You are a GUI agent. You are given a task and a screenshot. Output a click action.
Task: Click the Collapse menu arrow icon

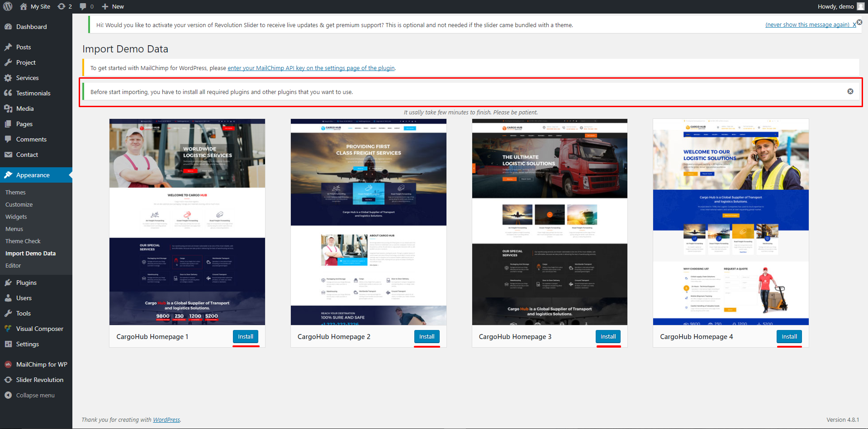[8, 395]
